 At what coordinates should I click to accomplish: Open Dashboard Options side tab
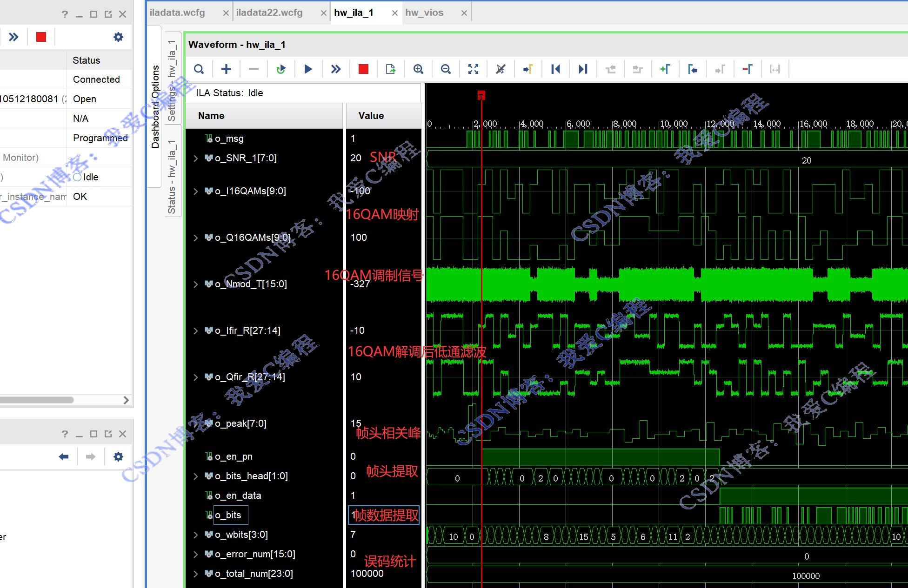[x=155, y=106]
